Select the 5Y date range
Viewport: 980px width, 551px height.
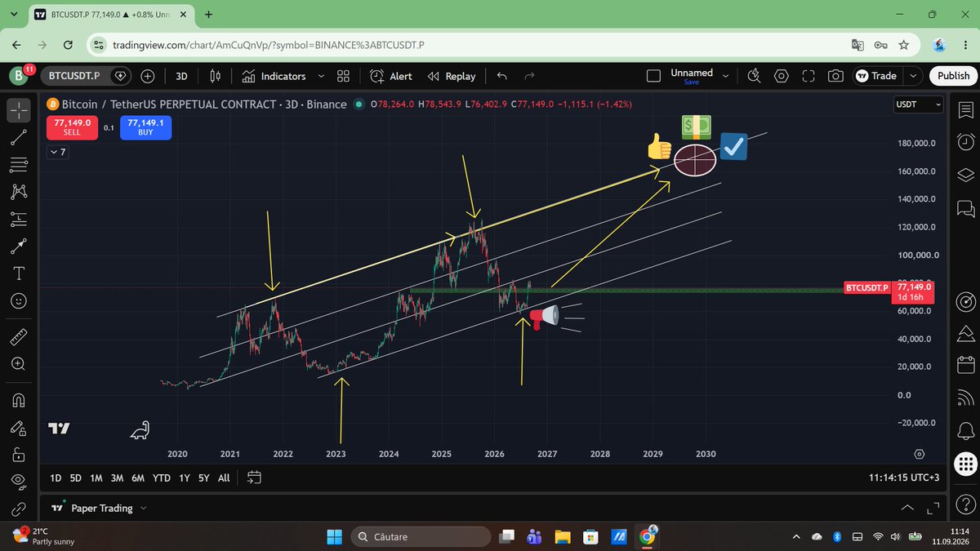pyautogui.click(x=204, y=478)
